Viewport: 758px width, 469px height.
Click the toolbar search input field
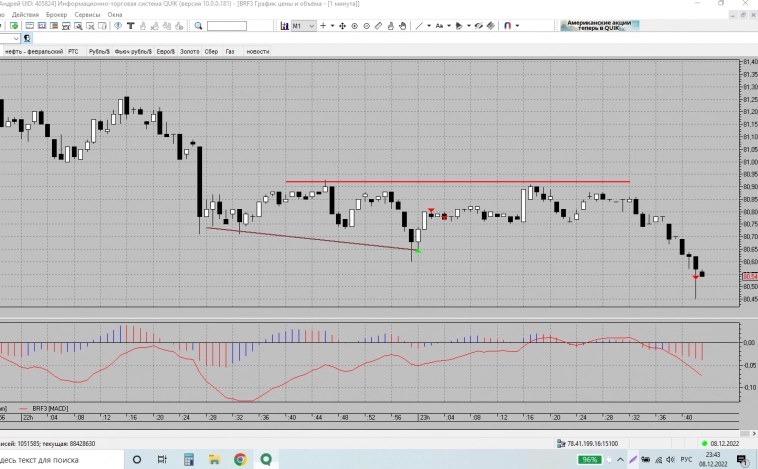(x=227, y=25)
